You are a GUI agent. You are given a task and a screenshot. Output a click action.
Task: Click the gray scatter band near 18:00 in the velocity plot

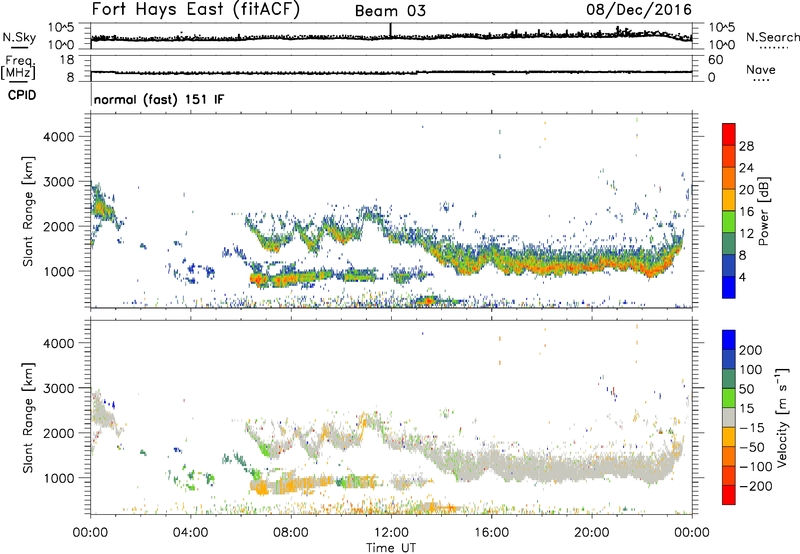541,467
